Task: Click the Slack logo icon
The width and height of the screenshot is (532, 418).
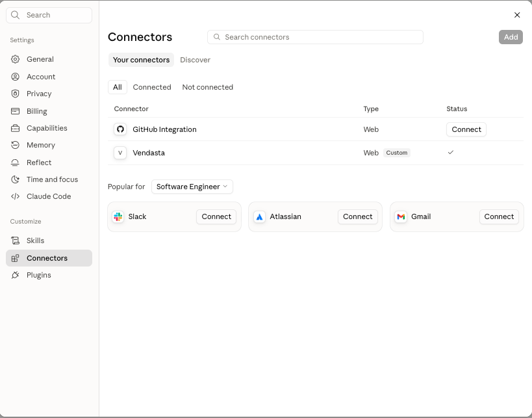Action: 118,216
